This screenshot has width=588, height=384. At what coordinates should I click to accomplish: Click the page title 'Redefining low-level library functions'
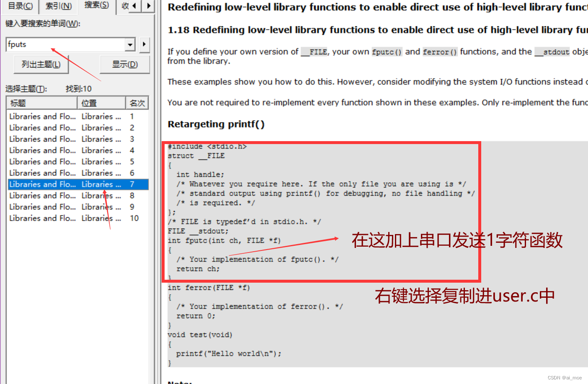pyautogui.click(x=378, y=7)
